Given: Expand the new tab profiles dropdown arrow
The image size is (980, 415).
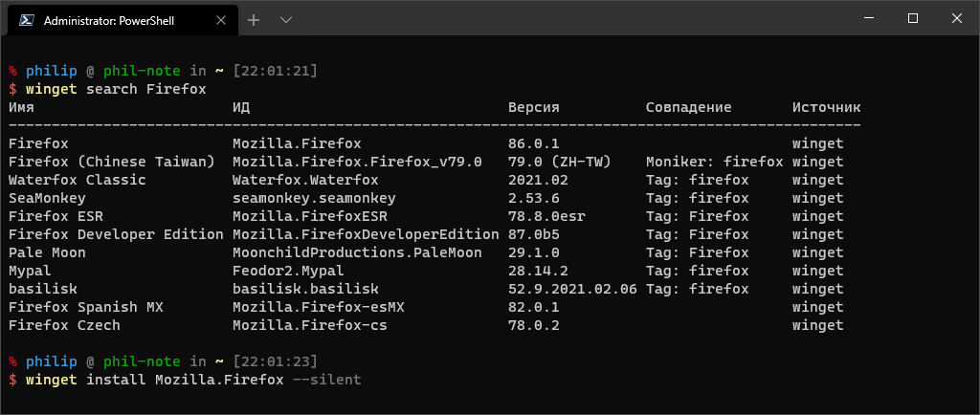Looking at the screenshot, I should click(x=286, y=19).
